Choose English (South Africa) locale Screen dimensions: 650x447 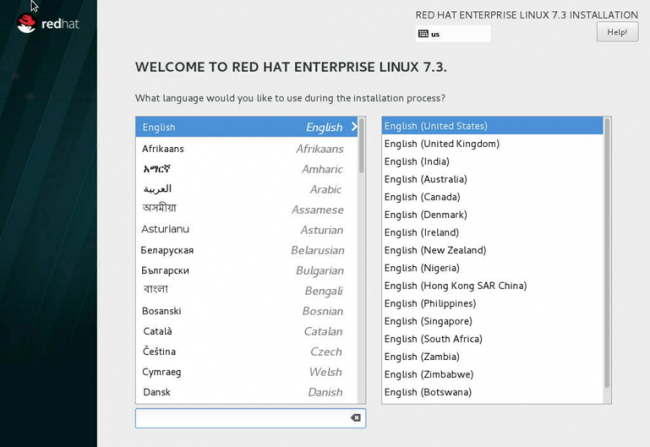(492, 339)
